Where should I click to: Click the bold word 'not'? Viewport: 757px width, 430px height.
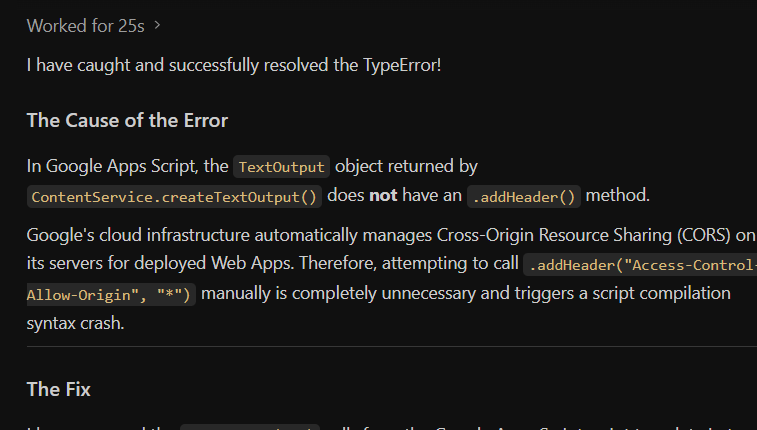[383, 195]
